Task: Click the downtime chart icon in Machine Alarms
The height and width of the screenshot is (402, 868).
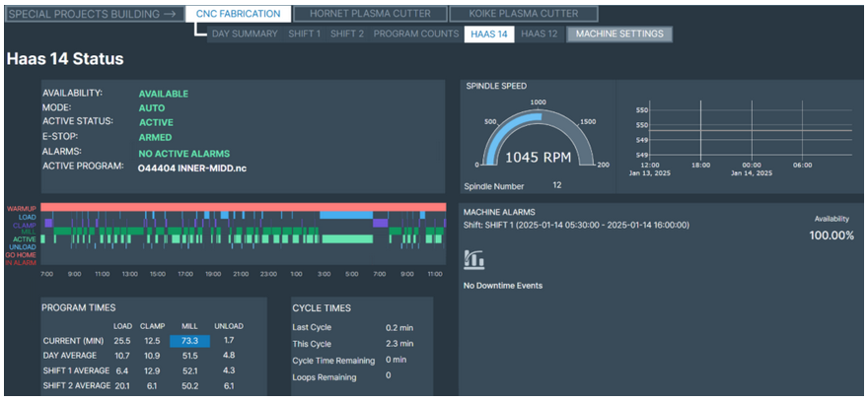Action: click(473, 259)
